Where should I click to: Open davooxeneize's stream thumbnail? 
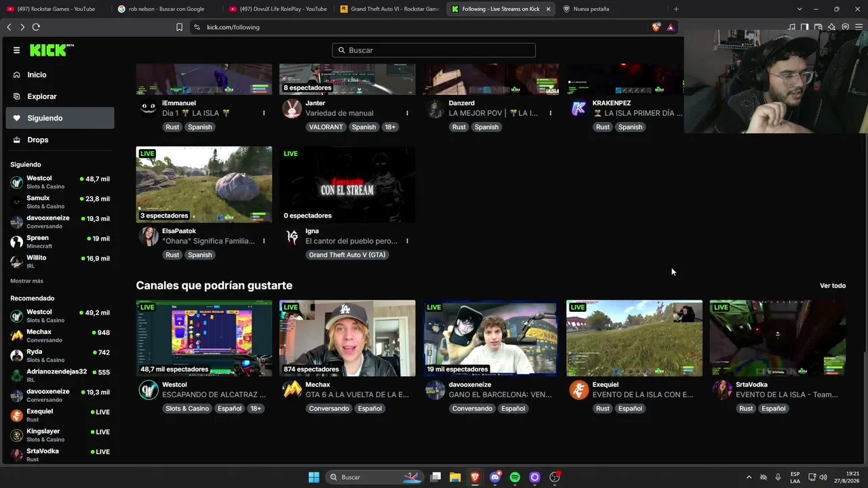tap(491, 338)
